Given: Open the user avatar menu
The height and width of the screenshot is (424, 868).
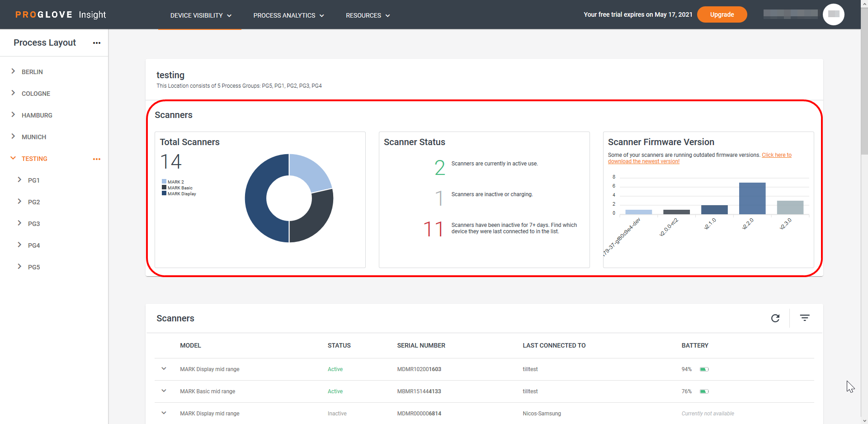Looking at the screenshot, I should point(834,14).
